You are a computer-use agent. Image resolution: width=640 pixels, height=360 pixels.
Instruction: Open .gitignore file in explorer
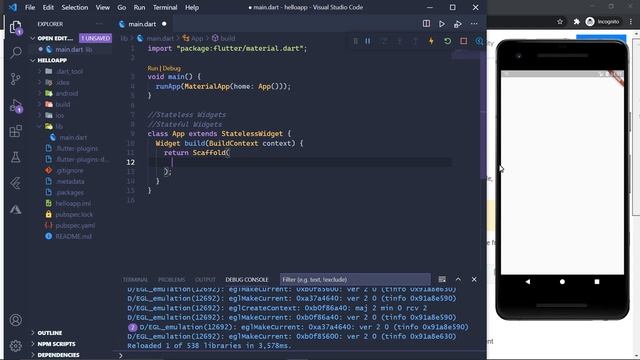(70, 170)
